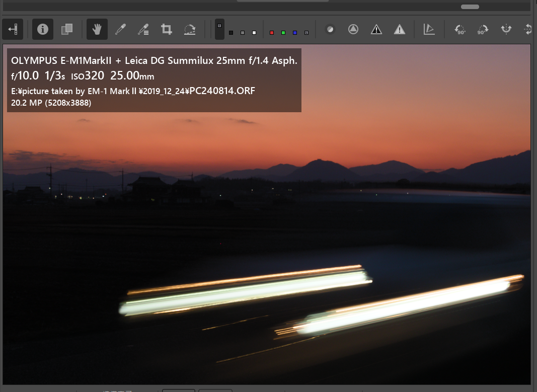Set theme-based preview background

219,29
